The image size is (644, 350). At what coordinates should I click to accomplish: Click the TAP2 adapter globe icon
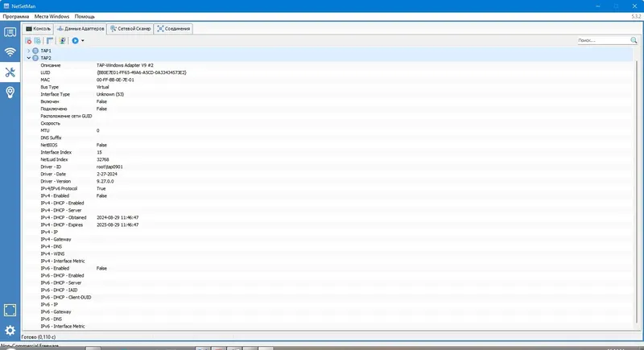click(x=35, y=58)
